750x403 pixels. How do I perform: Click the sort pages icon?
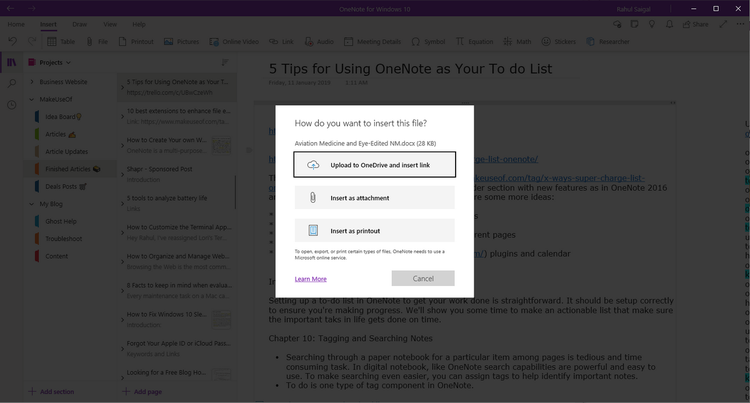tap(225, 63)
